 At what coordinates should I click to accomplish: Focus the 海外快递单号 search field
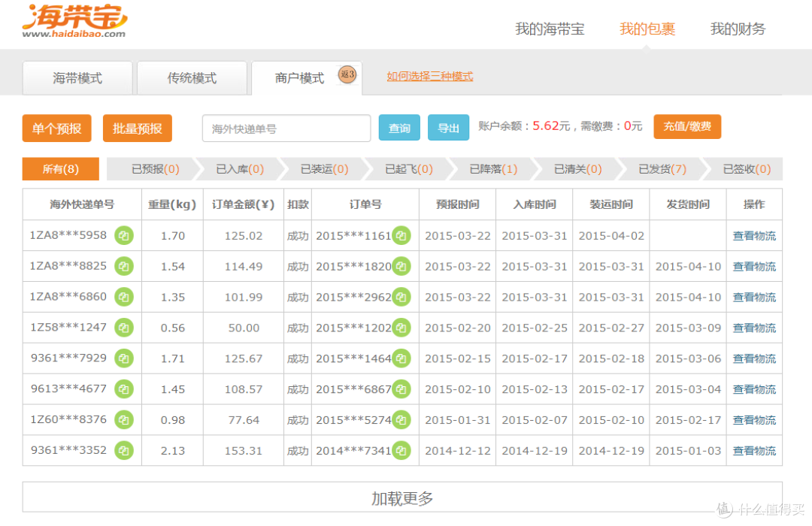click(x=286, y=128)
